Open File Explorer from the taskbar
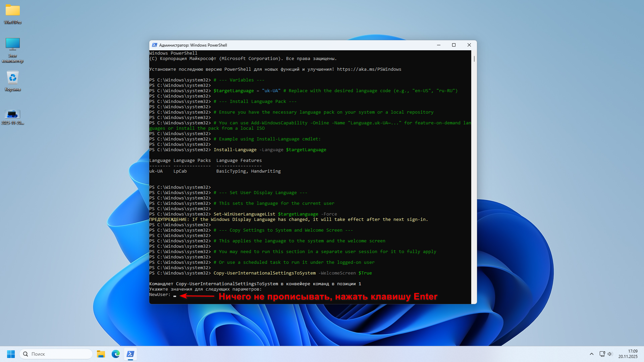Image resolution: width=644 pixels, height=362 pixels. point(101,354)
